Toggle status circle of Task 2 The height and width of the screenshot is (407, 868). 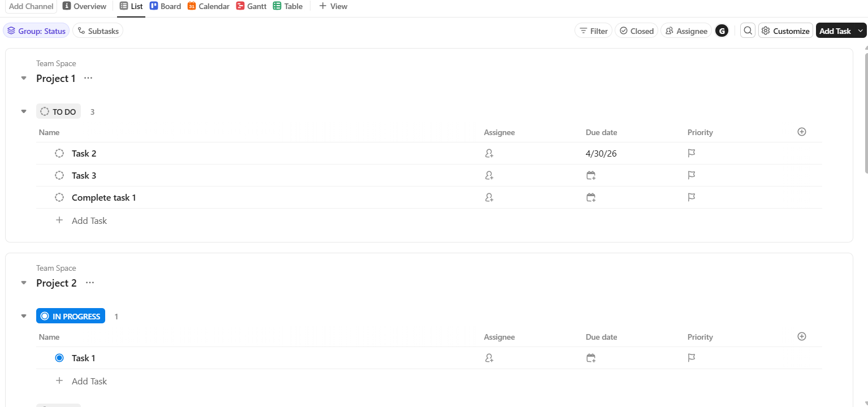point(59,153)
